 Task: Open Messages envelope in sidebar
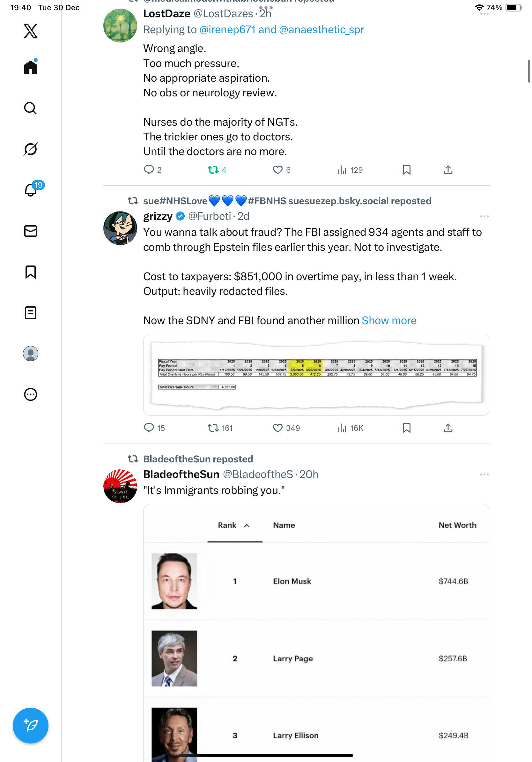pos(31,231)
